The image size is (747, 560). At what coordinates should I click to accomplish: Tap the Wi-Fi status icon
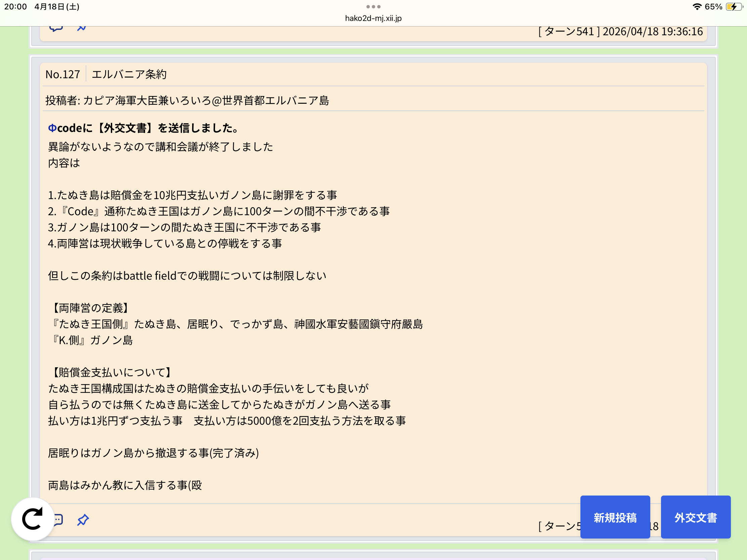point(697,7)
